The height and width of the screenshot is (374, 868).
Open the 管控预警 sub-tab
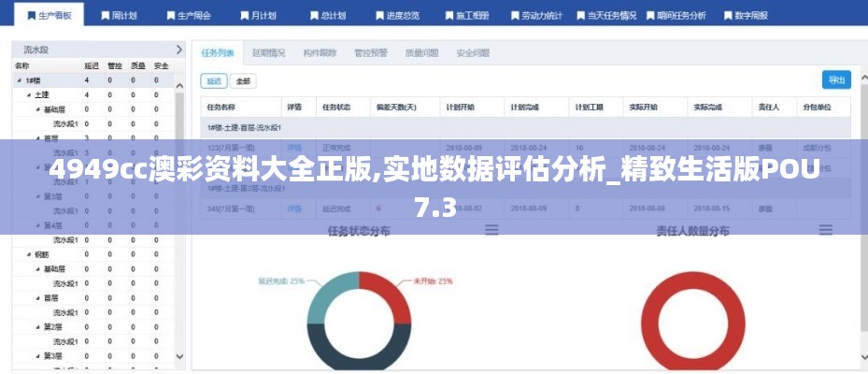coord(370,53)
